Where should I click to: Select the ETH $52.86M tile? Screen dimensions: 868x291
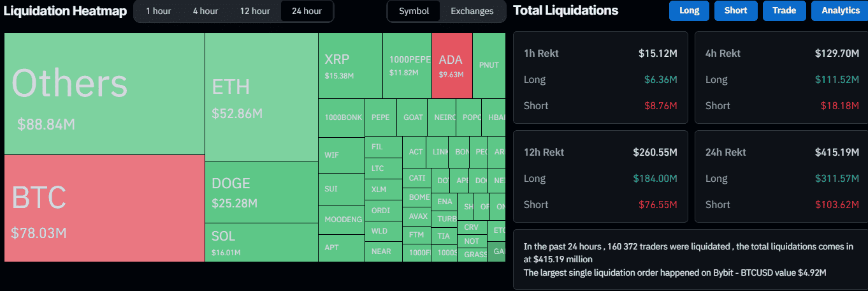[261, 97]
